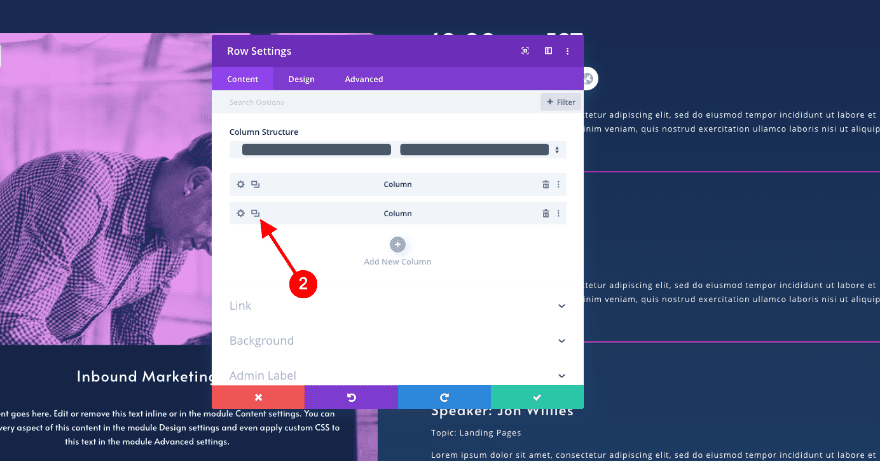The width and height of the screenshot is (880, 461).
Task: Click the speaker photo with the purple overlay
Action: (106, 189)
